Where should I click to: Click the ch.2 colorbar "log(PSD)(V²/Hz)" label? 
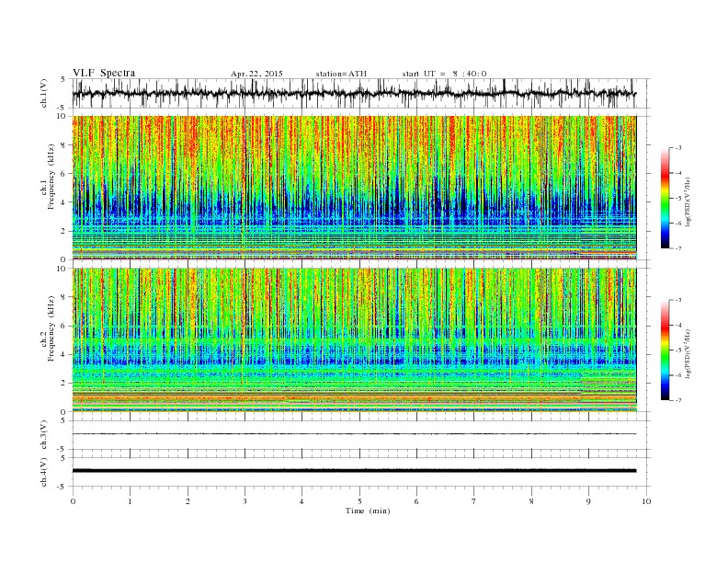click(688, 352)
